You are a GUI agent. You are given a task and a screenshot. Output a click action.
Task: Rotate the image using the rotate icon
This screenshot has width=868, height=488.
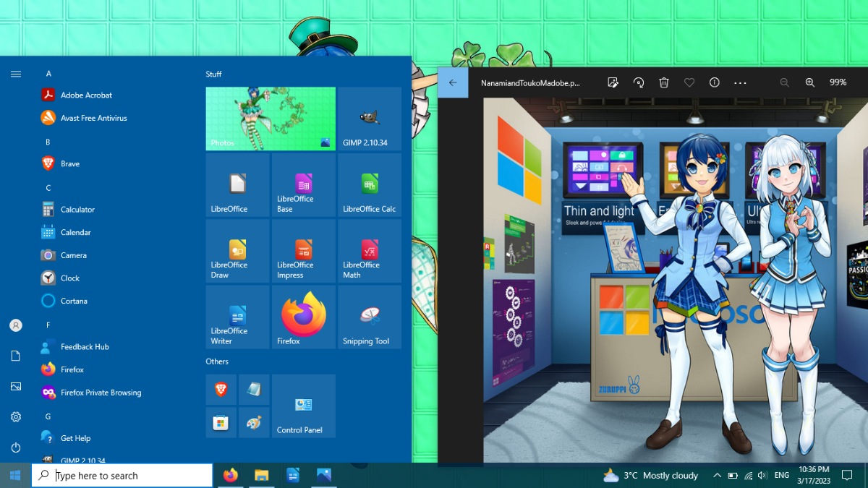[638, 82]
